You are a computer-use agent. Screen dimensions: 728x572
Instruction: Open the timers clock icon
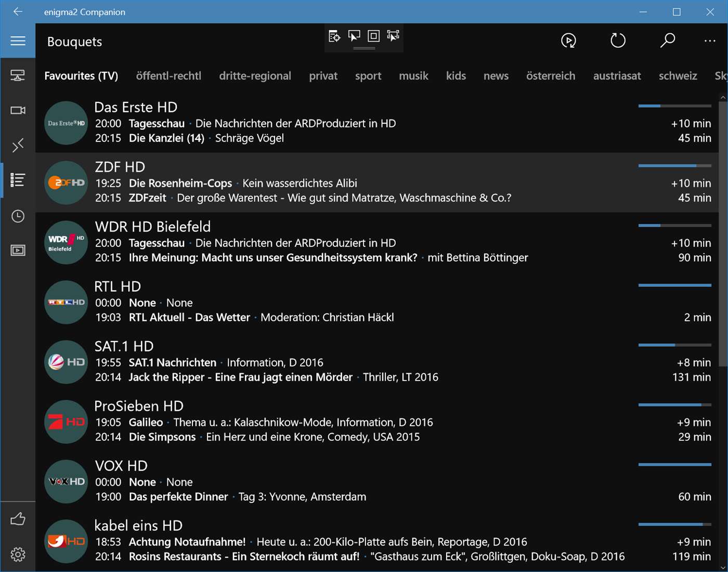[18, 216]
